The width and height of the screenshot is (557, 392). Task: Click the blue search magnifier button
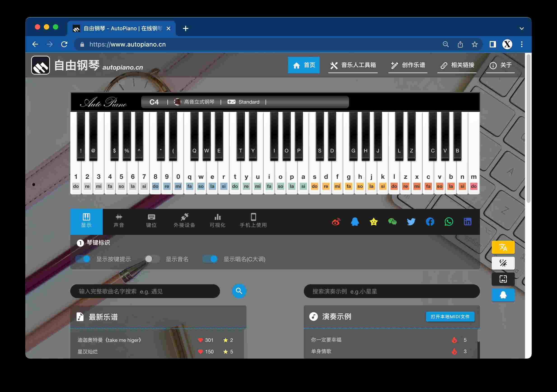click(239, 291)
